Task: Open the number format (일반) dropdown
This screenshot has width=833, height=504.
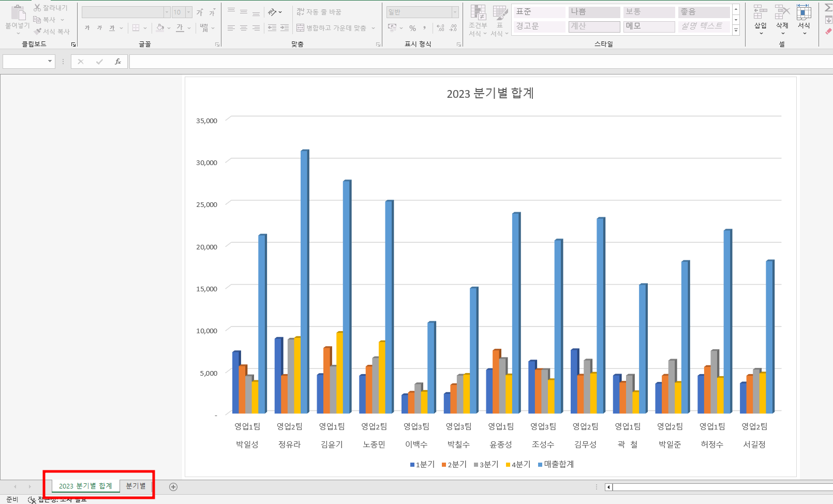Action: tap(455, 12)
